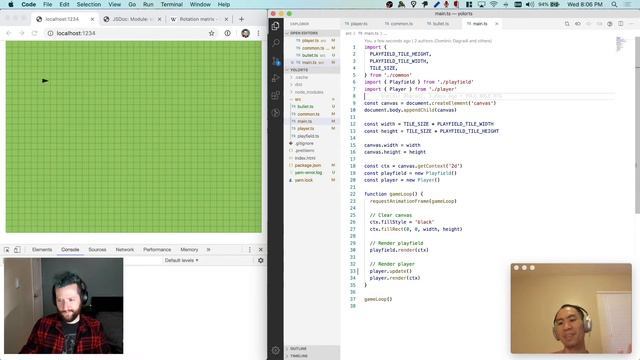
Task: Open the Source Control view in activity bar
Action: 276,61
